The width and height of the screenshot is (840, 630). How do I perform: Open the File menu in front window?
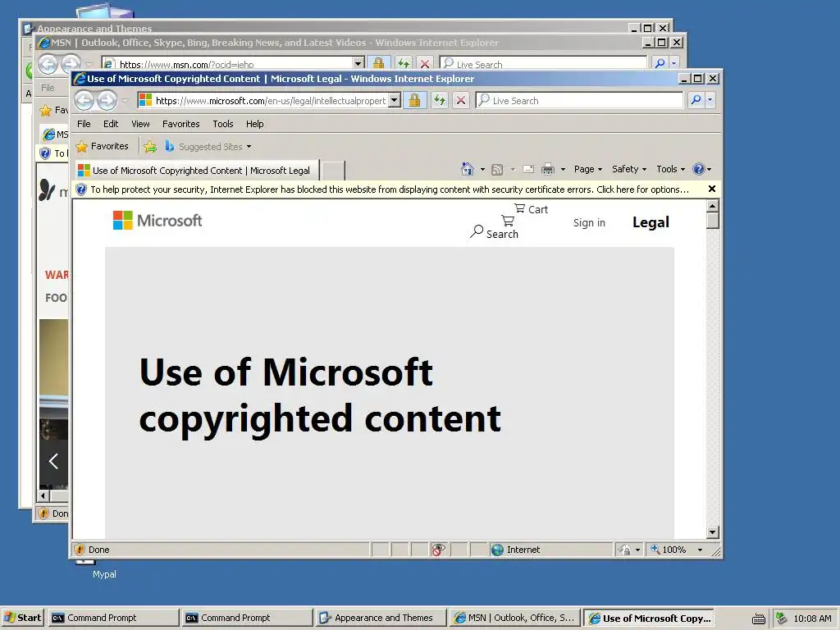[84, 124]
